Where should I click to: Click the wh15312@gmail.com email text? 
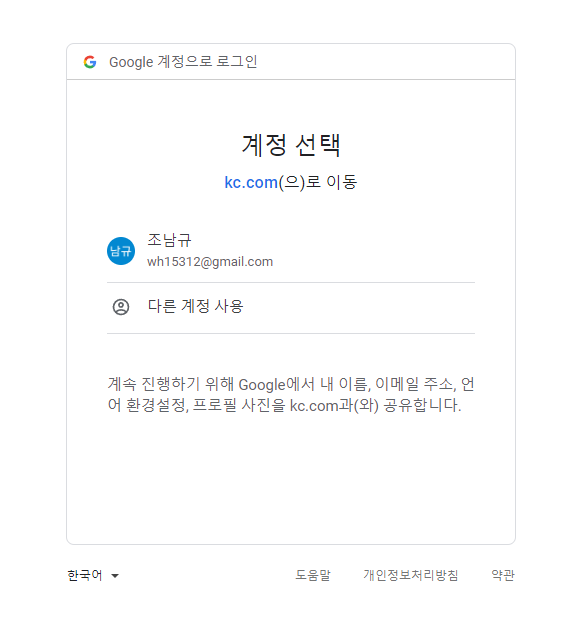pos(210,262)
